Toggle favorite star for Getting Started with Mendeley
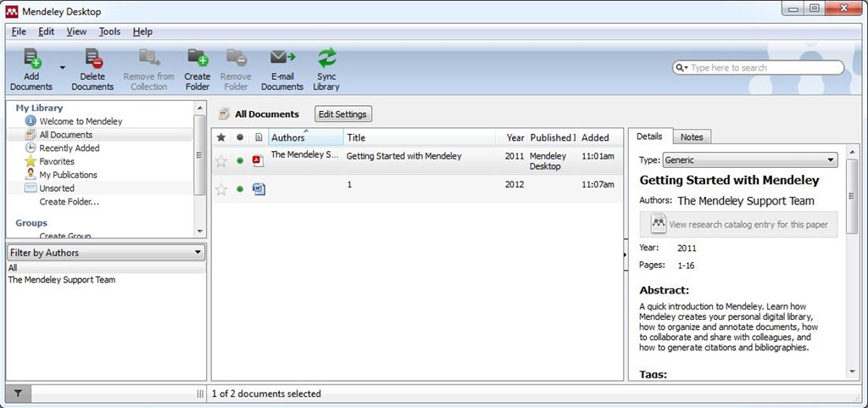This screenshot has width=868, height=408. [x=221, y=160]
